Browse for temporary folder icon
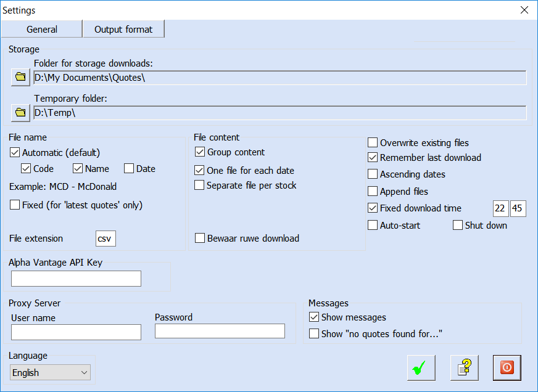 point(20,112)
